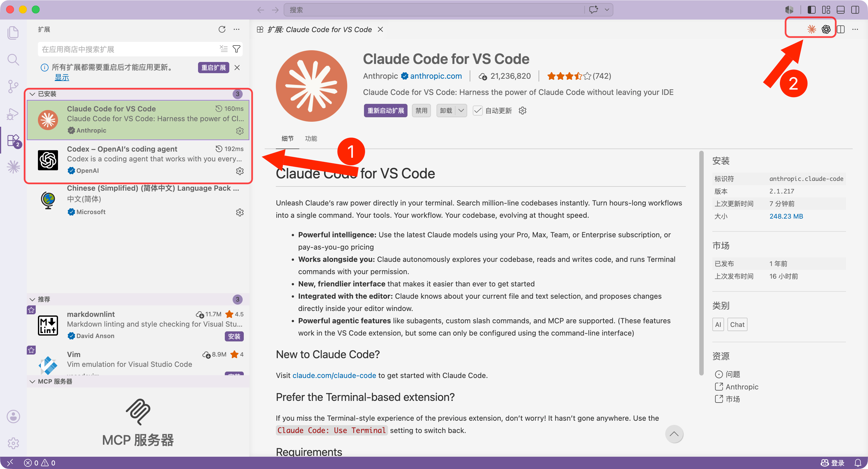Select the AI category tag
Viewport: 868px width, 469px height.
coord(718,324)
